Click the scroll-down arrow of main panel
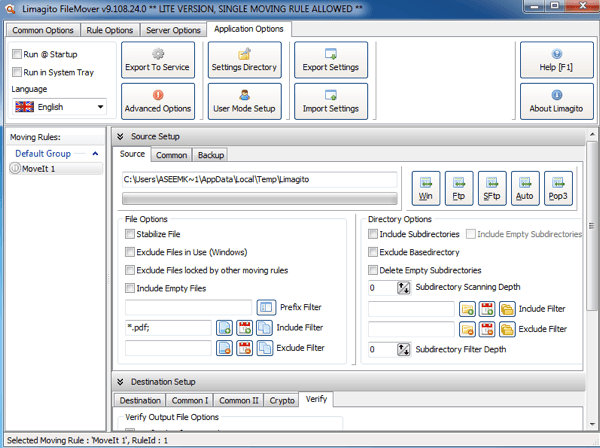Screen dimensions: 600x448 [x=592, y=424]
